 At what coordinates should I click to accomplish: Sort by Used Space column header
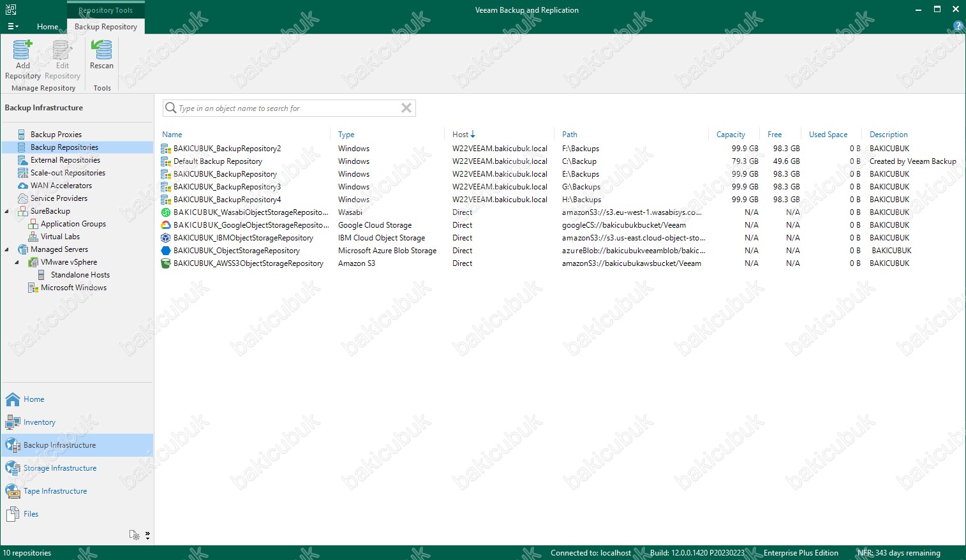pyautogui.click(x=828, y=135)
